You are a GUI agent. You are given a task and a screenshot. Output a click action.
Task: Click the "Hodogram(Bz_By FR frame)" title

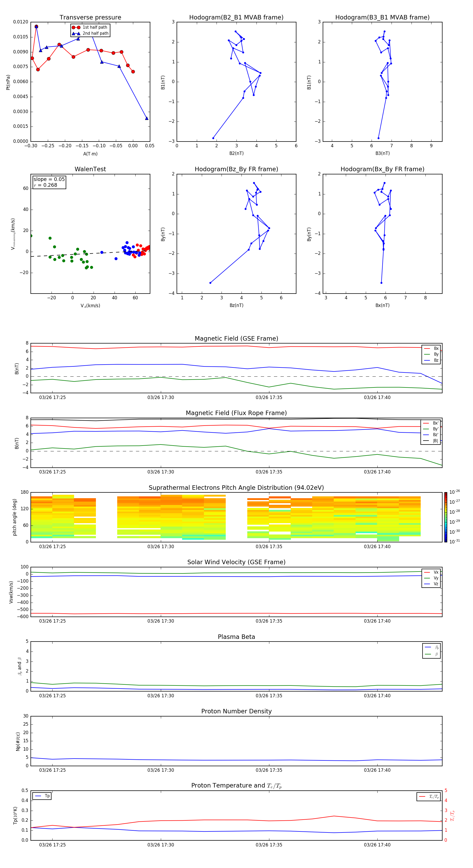click(x=236, y=169)
